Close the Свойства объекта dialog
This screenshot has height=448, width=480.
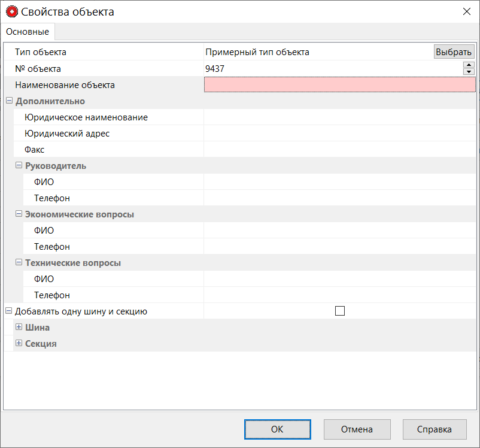coord(466,11)
